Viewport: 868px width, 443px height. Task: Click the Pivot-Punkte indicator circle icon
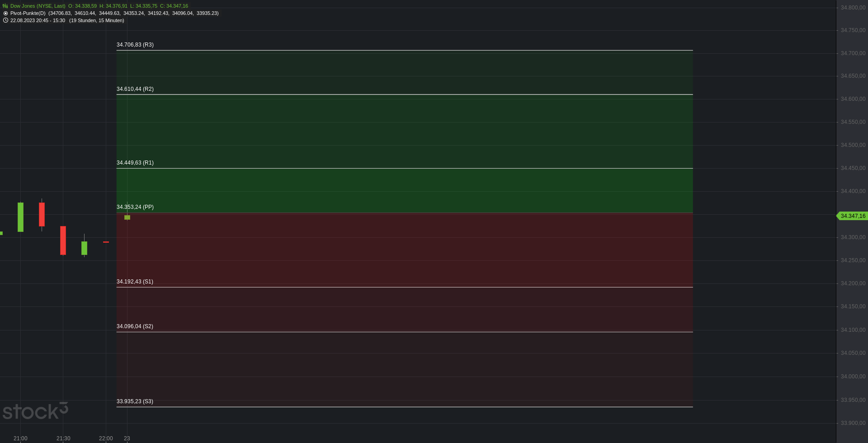tap(5, 13)
